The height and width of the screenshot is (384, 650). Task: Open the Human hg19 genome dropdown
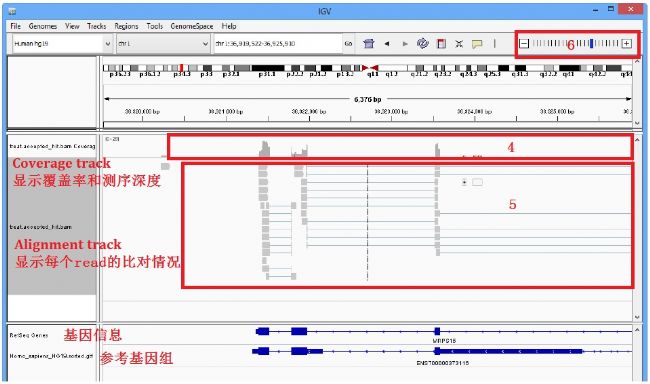[x=62, y=44]
